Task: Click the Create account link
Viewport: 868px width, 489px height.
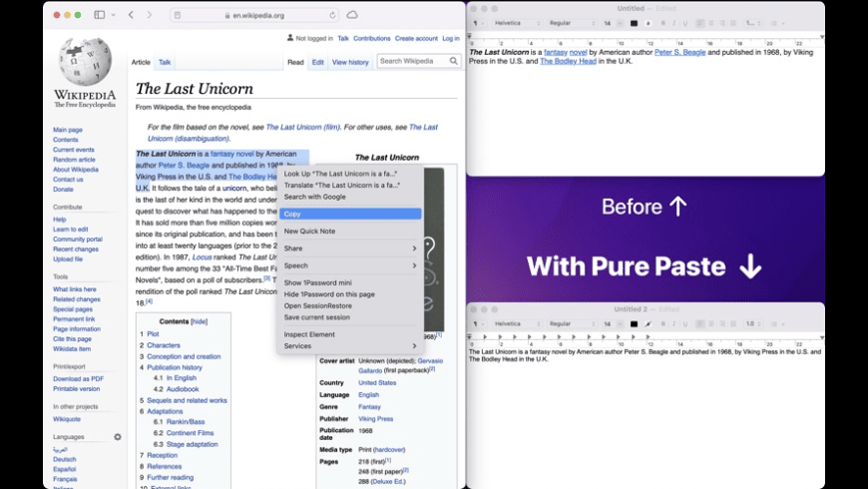Action: pos(416,38)
